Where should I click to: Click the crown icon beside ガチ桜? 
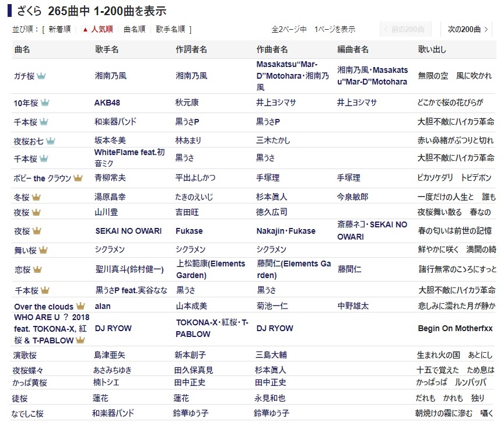click(x=41, y=76)
